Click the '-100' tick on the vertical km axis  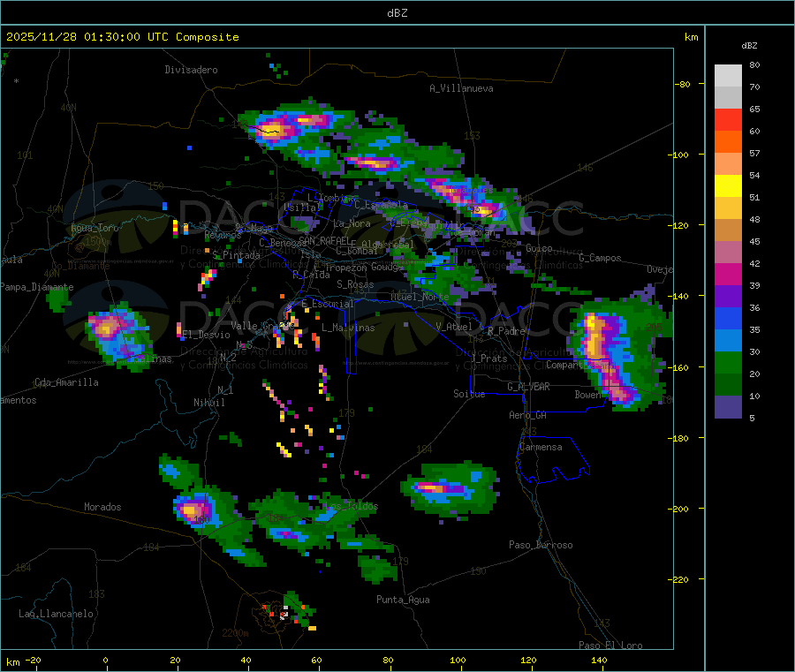point(678,155)
